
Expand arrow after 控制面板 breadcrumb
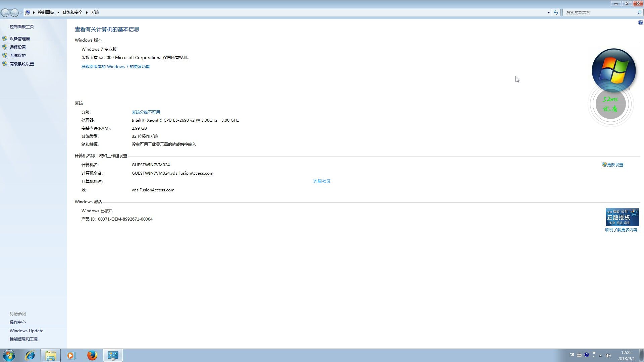point(58,12)
